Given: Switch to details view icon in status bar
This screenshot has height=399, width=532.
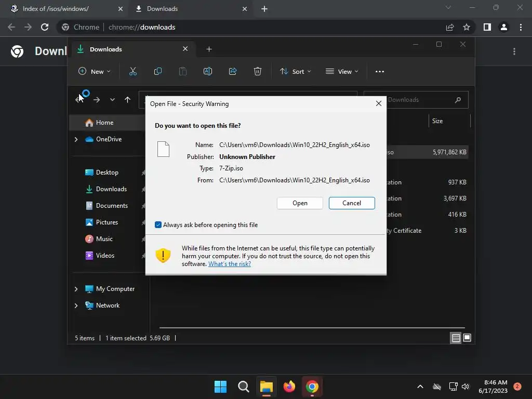Looking at the screenshot, I should 456,338.
